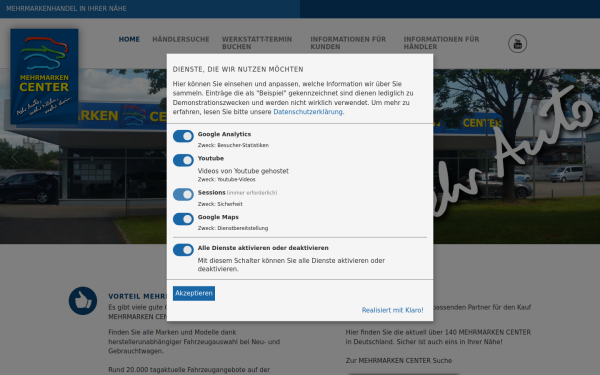600x375 pixels.
Task: Click the Alle Dienste aktivieren oder deaktivieren label
Action: coord(263,248)
